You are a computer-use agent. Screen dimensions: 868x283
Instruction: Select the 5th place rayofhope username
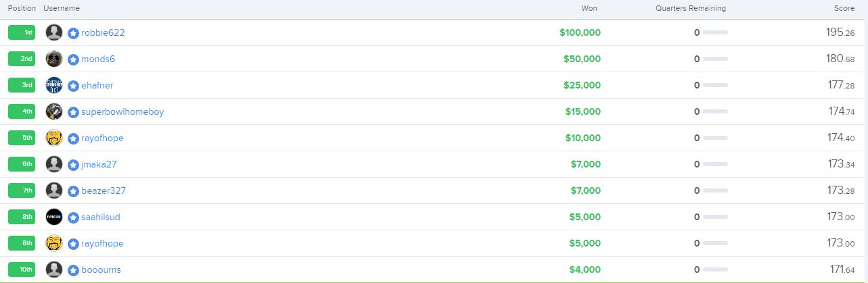pos(102,138)
